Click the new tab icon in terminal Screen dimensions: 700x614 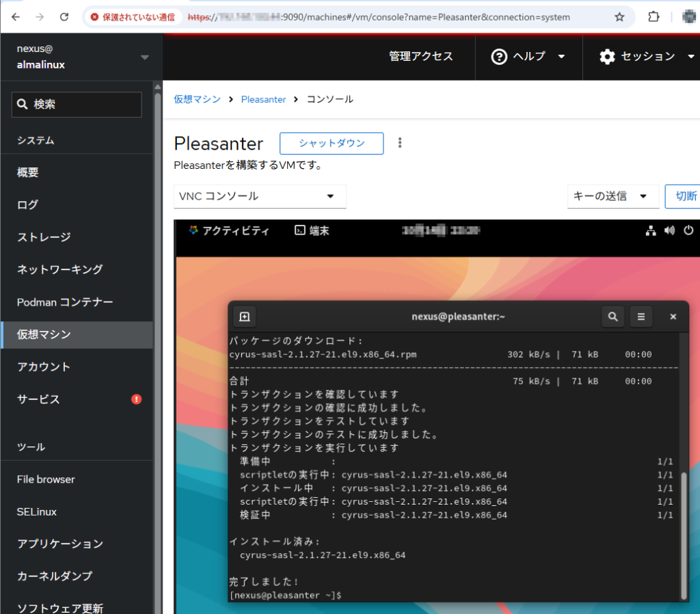click(245, 317)
